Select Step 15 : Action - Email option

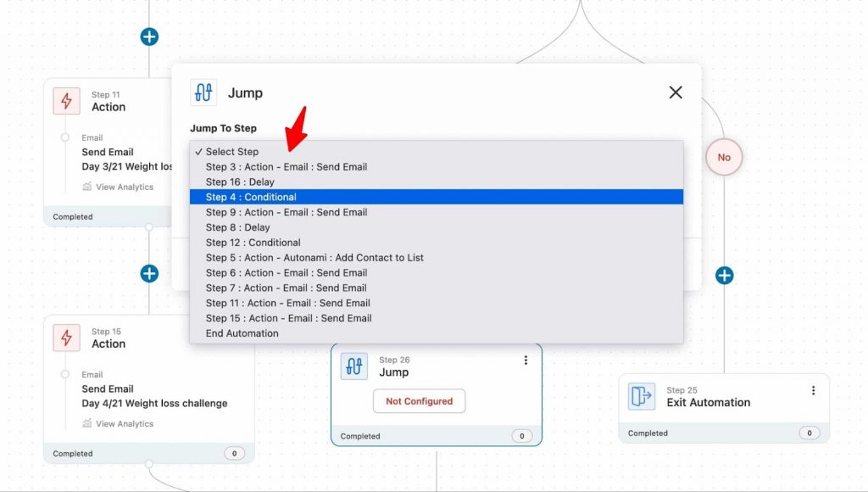pos(437,318)
